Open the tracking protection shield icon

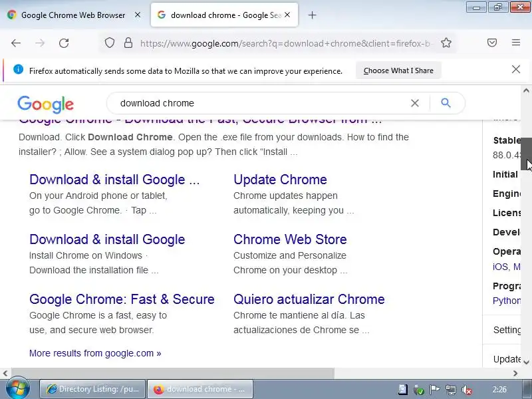(x=109, y=43)
